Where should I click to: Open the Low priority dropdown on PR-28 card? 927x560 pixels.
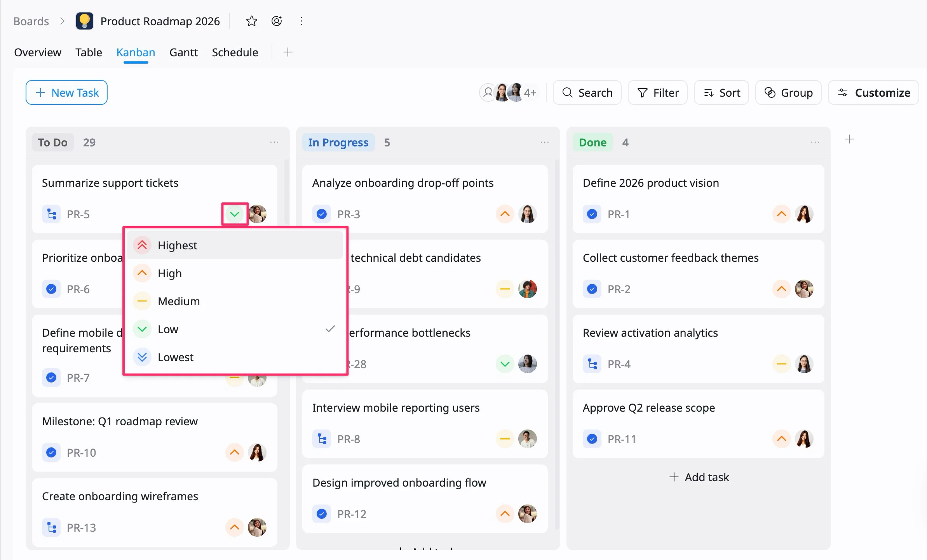pyautogui.click(x=505, y=364)
